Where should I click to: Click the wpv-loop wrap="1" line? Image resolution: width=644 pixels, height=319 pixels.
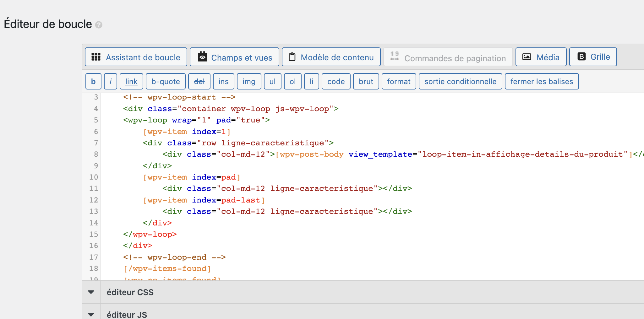tap(196, 120)
